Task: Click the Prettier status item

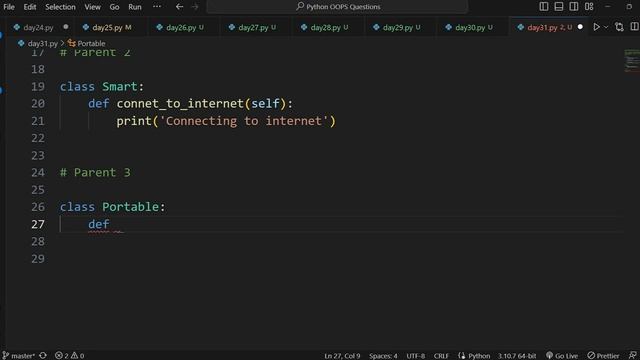Action: tap(603, 356)
